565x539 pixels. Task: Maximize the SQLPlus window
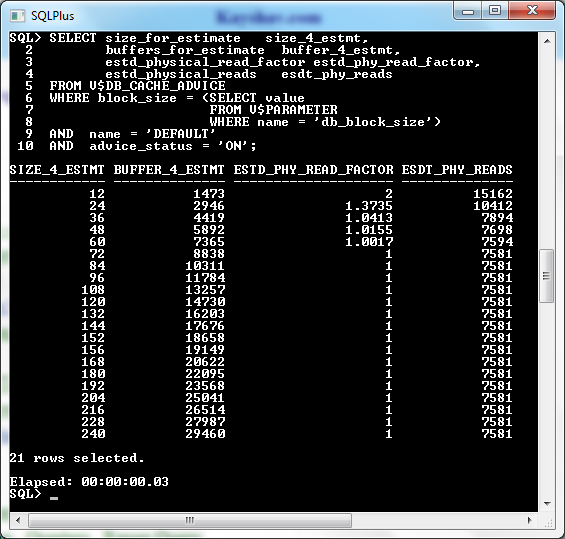click(495, 11)
